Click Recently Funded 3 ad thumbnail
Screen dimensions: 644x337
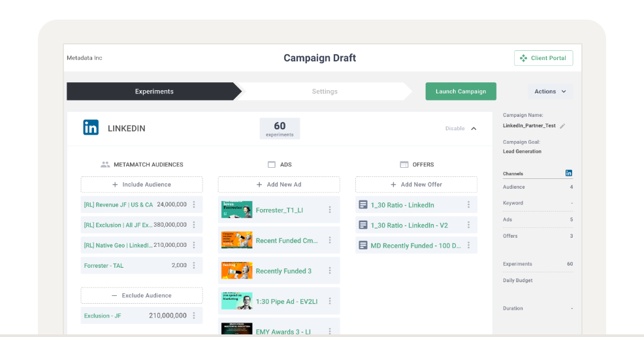point(237,270)
